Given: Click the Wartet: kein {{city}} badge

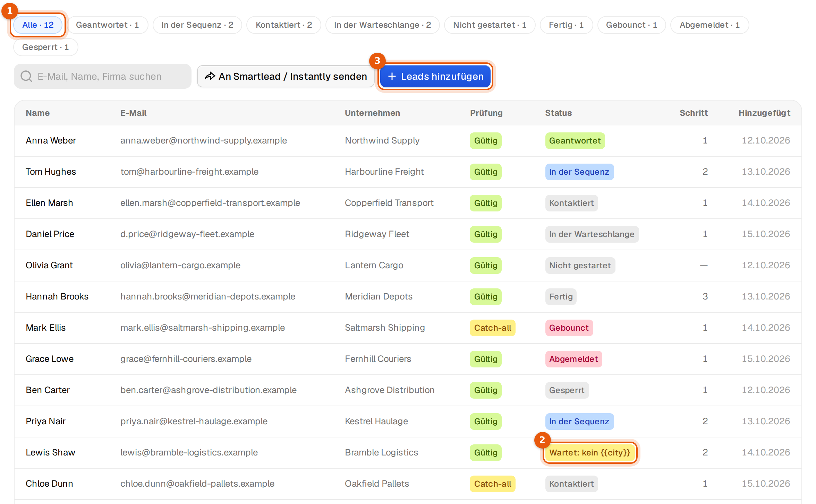Looking at the screenshot, I should [590, 453].
